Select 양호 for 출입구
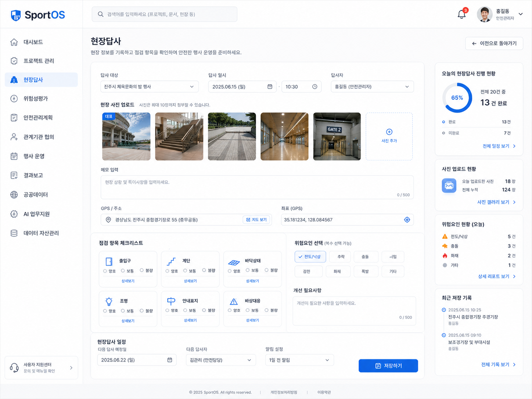The height and width of the screenshot is (399, 532). pos(105,271)
